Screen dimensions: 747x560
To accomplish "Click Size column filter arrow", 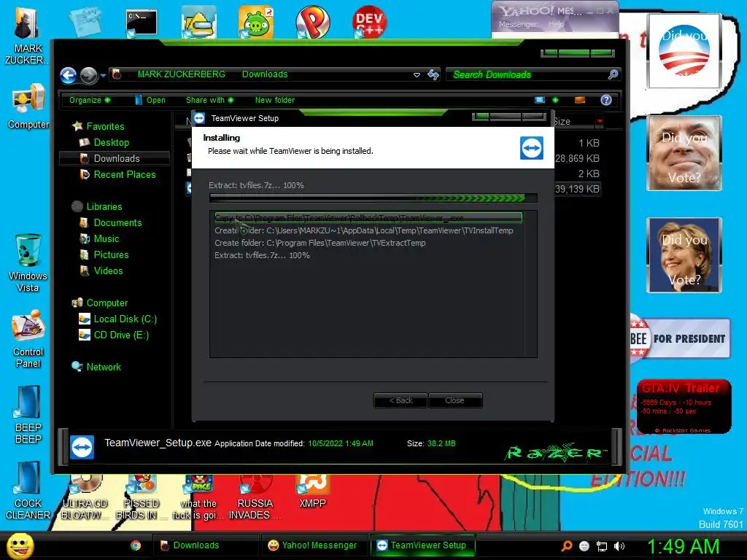I will click(600, 122).
